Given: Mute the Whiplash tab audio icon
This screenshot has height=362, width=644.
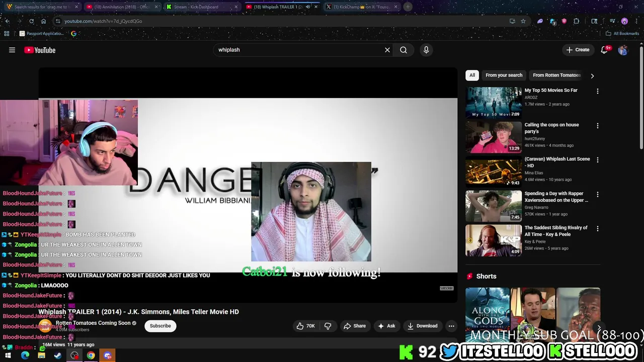Looking at the screenshot, I should (307, 7).
